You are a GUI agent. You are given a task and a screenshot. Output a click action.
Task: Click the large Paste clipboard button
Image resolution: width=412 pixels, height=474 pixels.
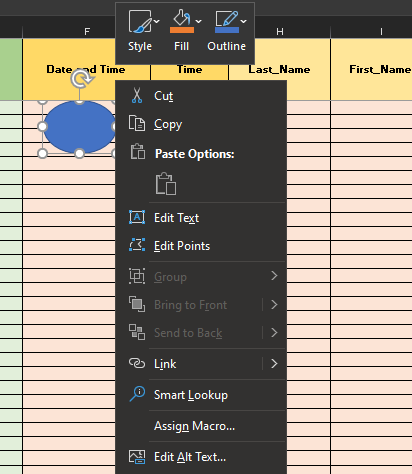click(166, 184)
